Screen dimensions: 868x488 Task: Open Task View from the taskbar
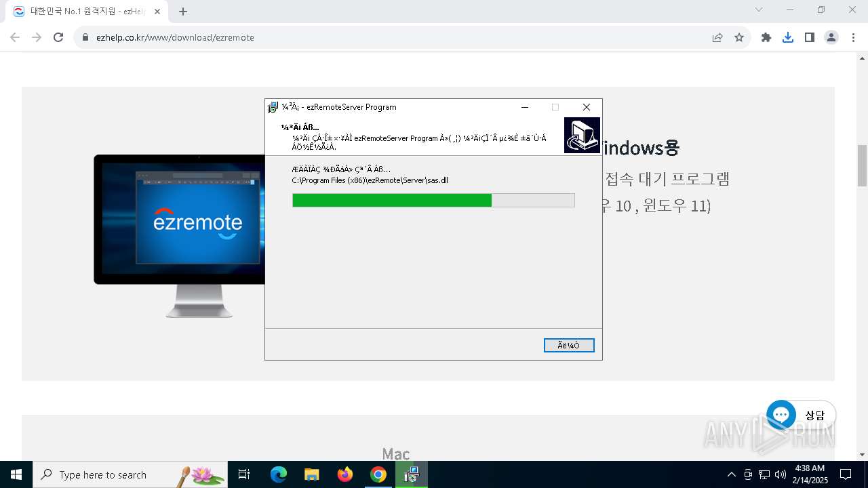click(x=244, y=474)
